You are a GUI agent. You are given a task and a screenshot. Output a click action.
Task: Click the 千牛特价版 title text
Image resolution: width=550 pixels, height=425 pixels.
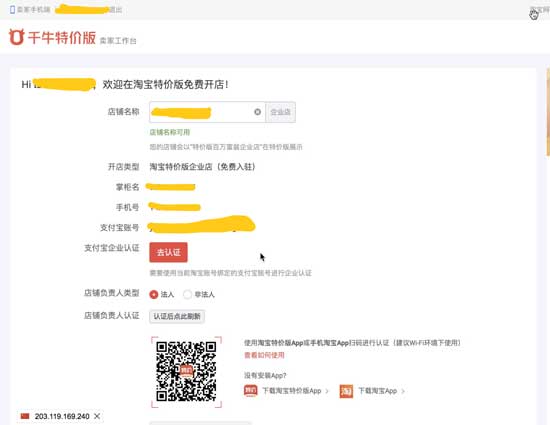(x=62, y=38)
